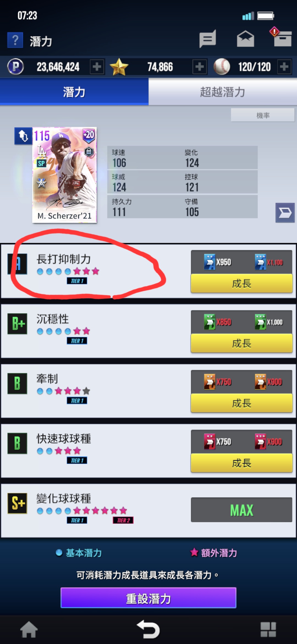Image resolution: width=297 pixels, height=644 pixels.
Task: Refill baseball energy with plus button
Action: click(x=284, y=67)
